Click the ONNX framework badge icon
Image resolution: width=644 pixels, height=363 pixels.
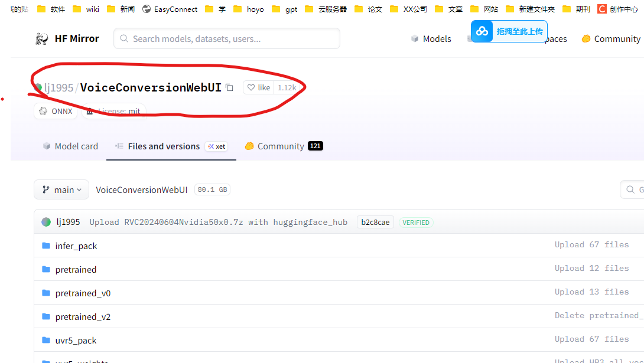[x=43, y=111]
